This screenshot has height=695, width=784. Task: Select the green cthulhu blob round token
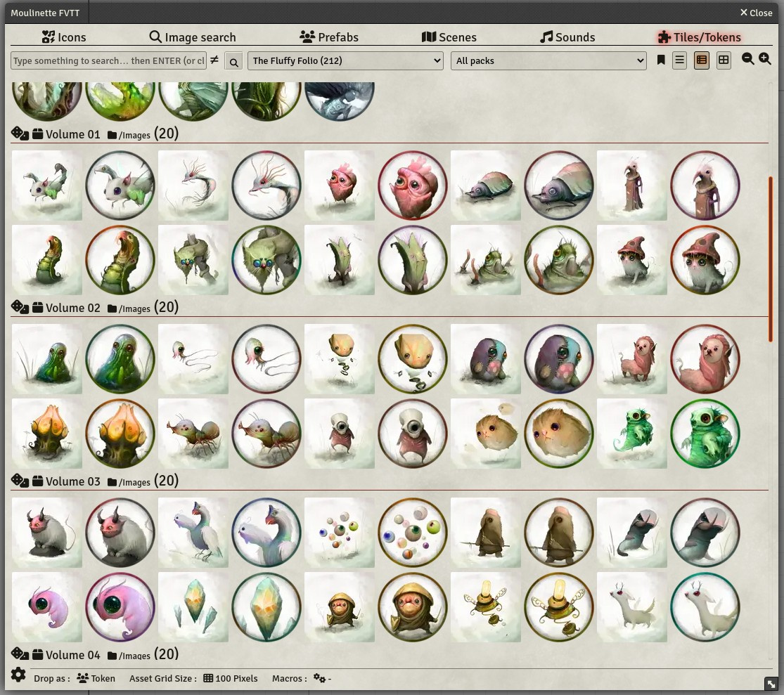[x=120, y=358]
